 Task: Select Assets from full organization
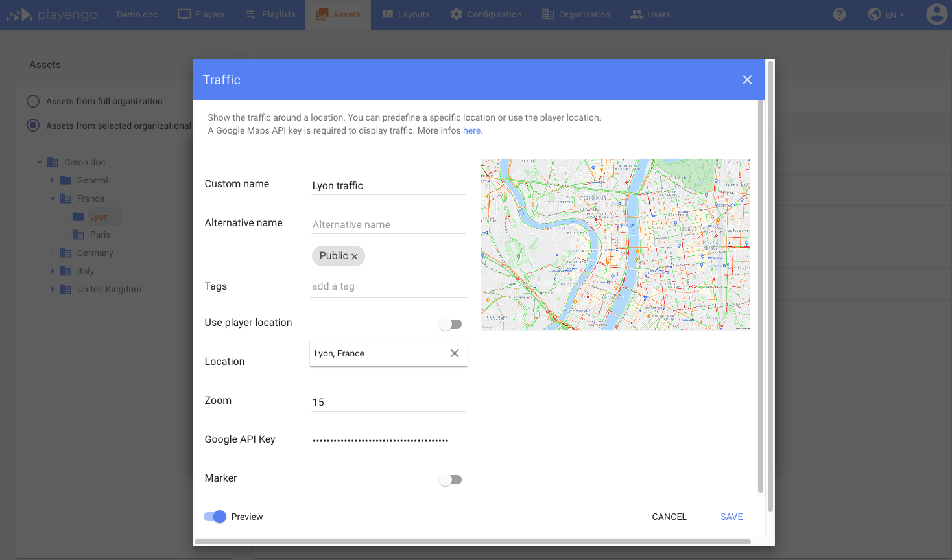click(x=32, y=101)
